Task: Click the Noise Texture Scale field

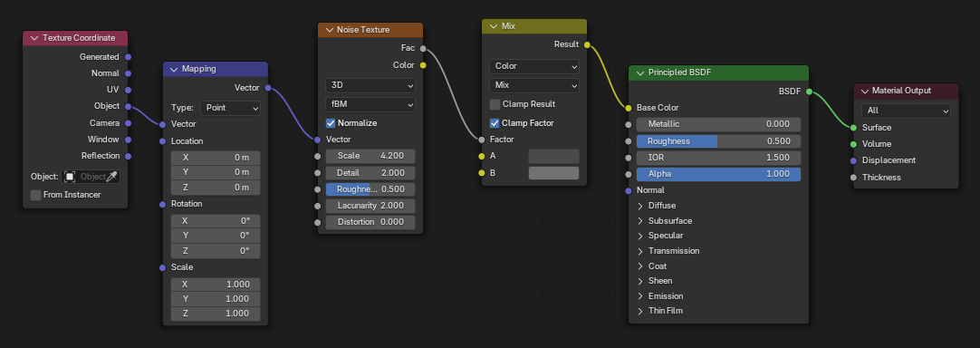Action: click(x=370, y=156)
